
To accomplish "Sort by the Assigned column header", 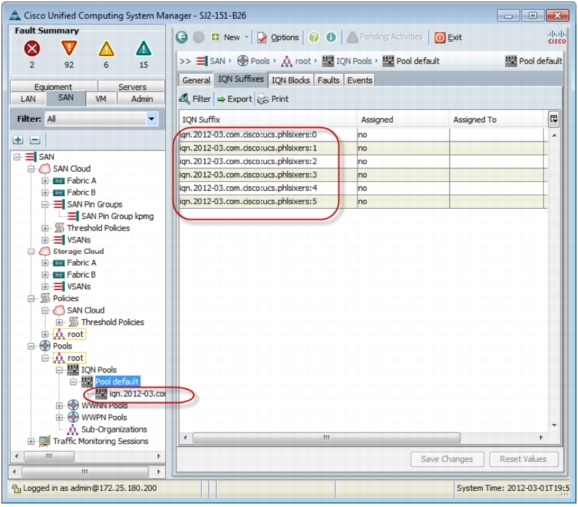I will coord(403,119).
